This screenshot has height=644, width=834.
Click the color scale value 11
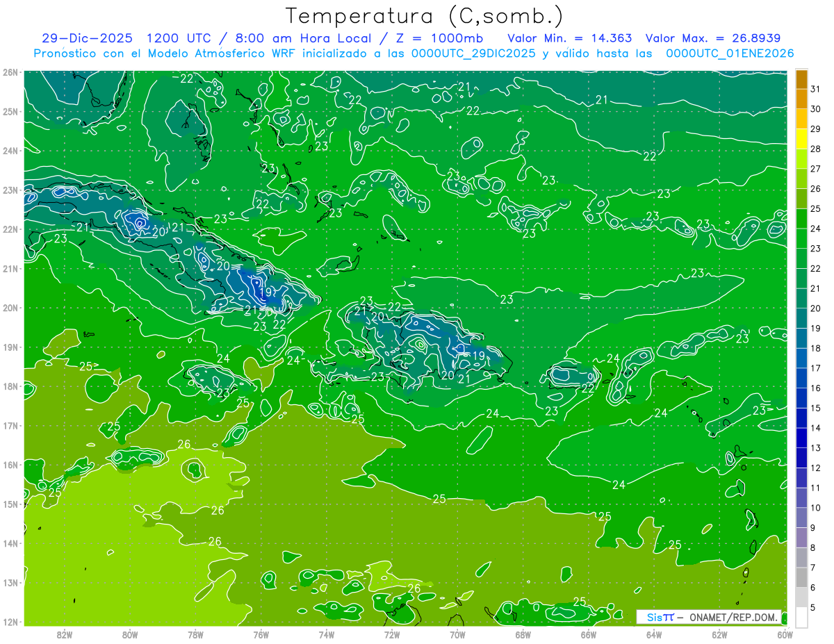pos(816,488)
